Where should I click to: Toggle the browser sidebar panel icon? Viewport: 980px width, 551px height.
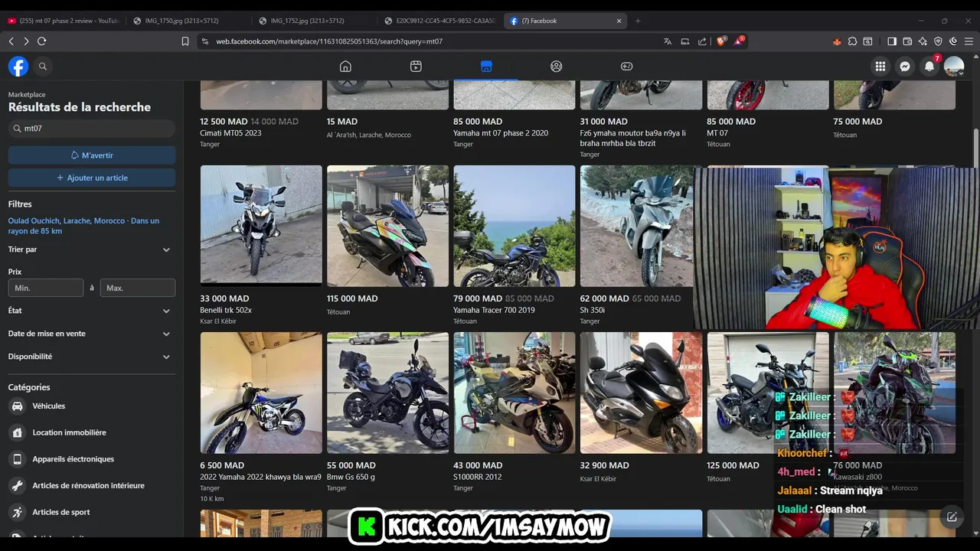pyautogui.click(x=892, y=41)
